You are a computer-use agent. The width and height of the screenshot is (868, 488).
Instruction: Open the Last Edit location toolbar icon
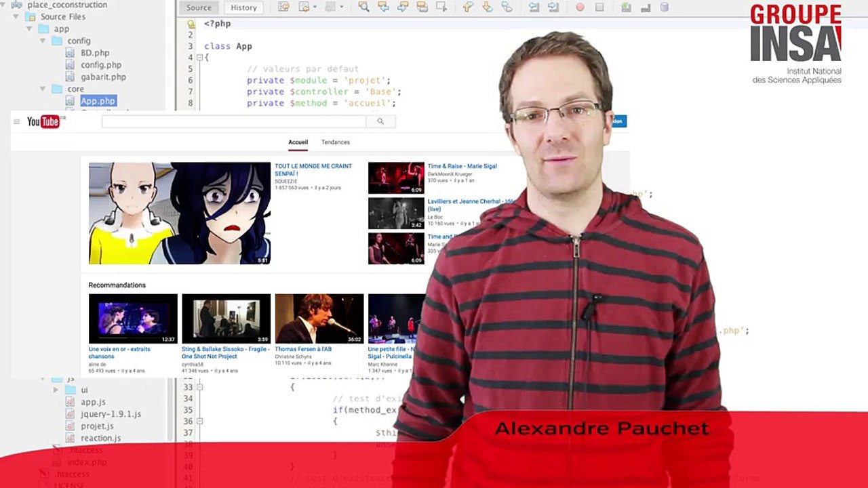pyautogui.click(x=283, y=7)
